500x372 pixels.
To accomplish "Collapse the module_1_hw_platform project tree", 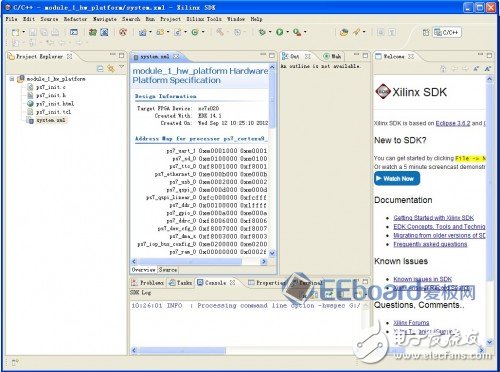I will 12,79.
